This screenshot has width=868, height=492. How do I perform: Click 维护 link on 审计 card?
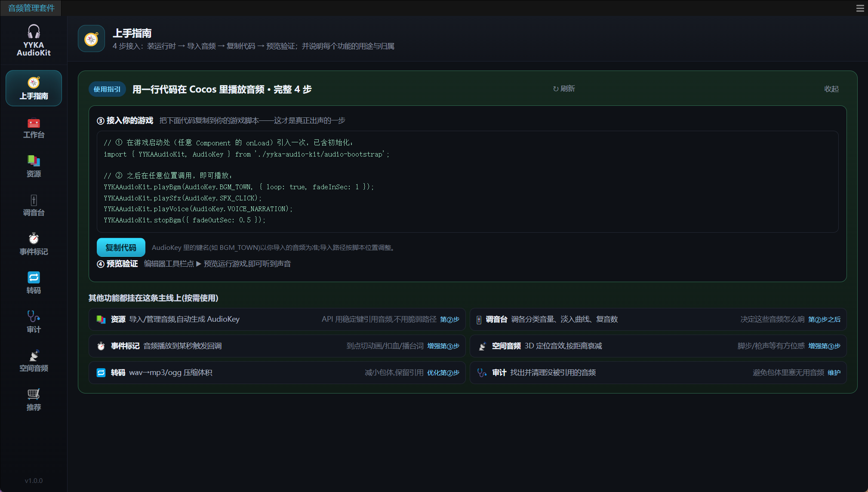pyautogui.click(x=834, y=372)
